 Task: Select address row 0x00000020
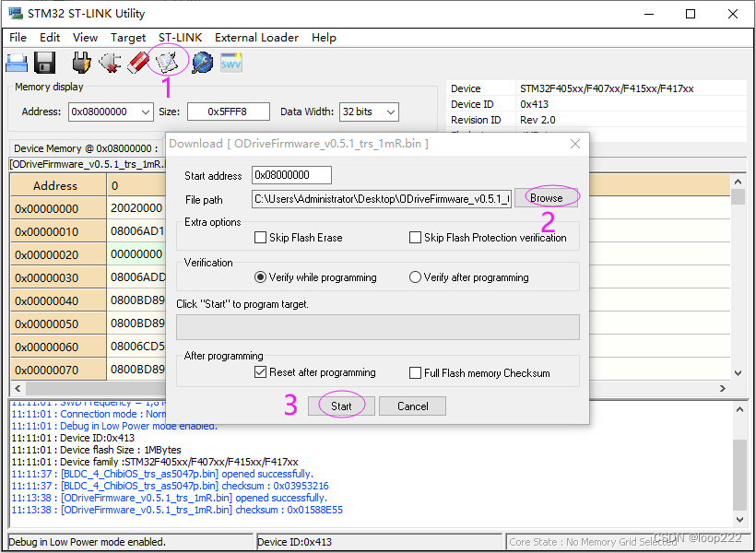click(58, 254)
